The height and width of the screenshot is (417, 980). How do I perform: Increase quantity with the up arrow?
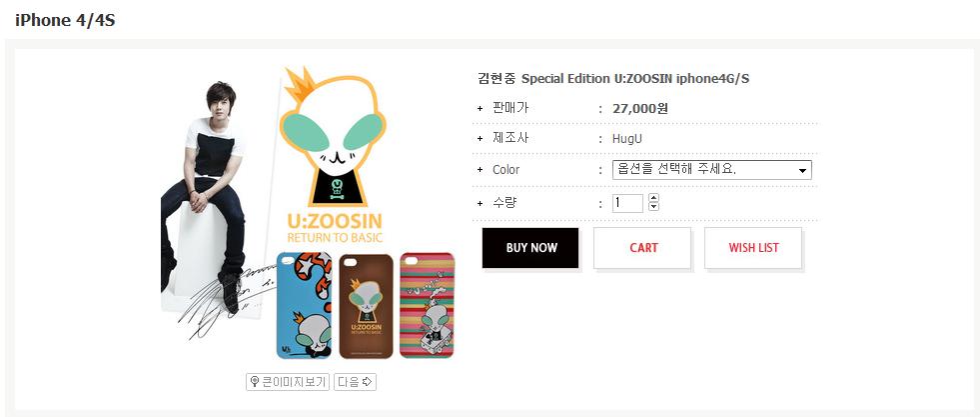pos(653,198)
